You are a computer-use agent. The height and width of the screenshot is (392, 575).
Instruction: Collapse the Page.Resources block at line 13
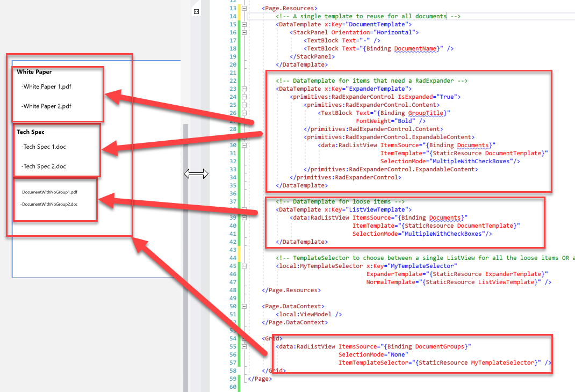pos(244,8)
